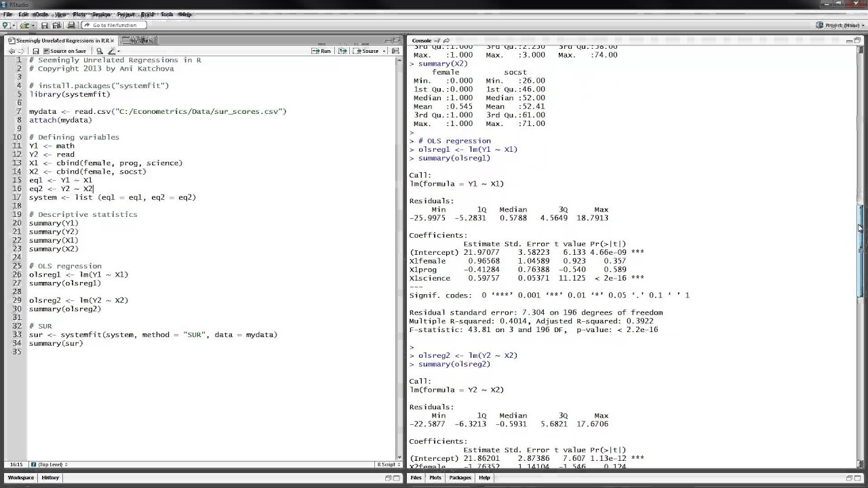Image resolution: width=868 pixels, height=488 pixels.
Task: Maximize the Console pane
Action: point(859,41)
